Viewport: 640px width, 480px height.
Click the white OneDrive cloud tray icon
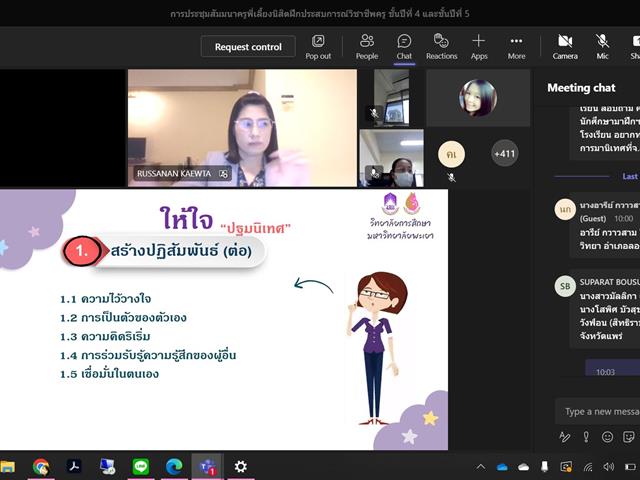(523, 467)
